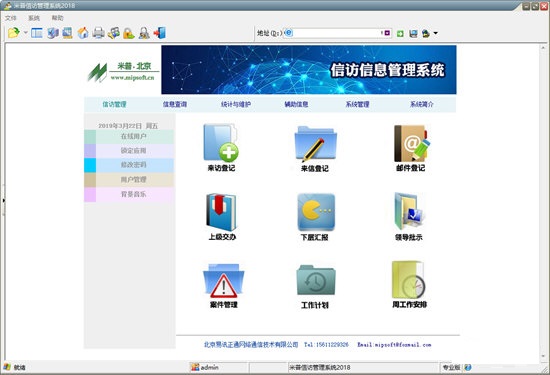Open the 下层汇报 Pac-Man icon

tap(316, 212)
